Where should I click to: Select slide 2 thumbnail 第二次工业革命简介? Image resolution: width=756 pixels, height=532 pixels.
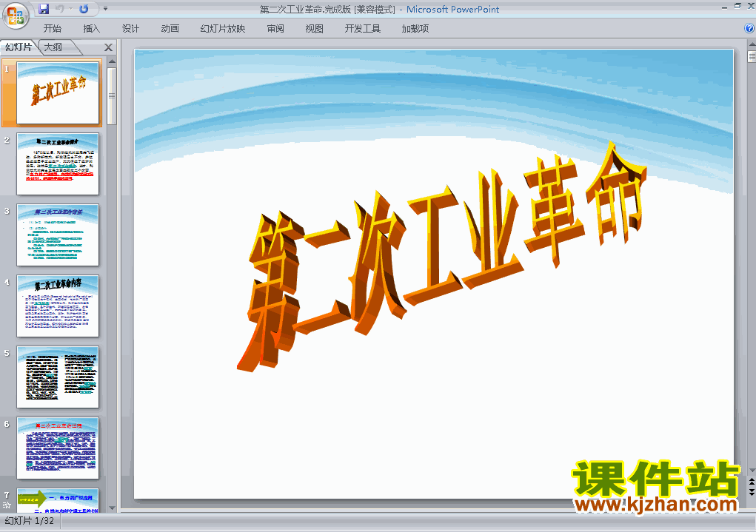58,164
